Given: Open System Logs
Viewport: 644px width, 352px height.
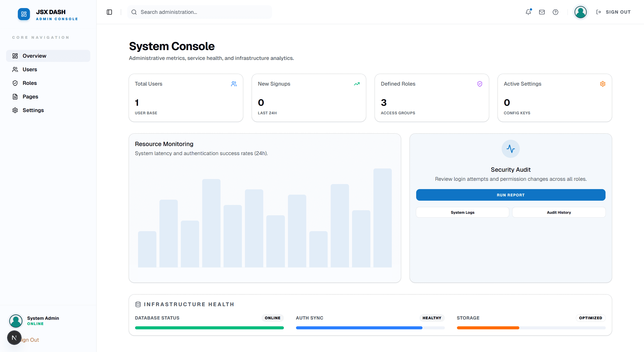Looking at the screenshot, I should pos(462,212).
